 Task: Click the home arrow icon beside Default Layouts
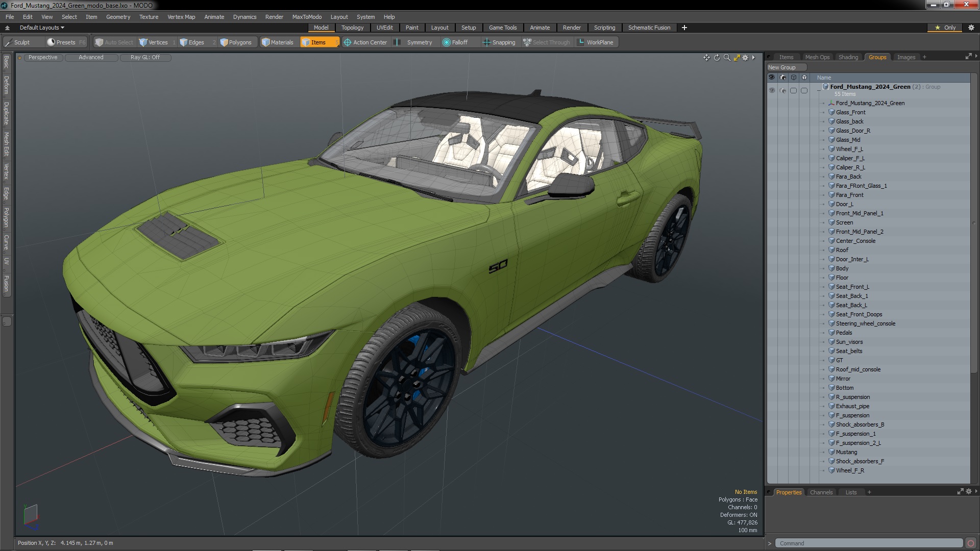(x=7, y=28)
